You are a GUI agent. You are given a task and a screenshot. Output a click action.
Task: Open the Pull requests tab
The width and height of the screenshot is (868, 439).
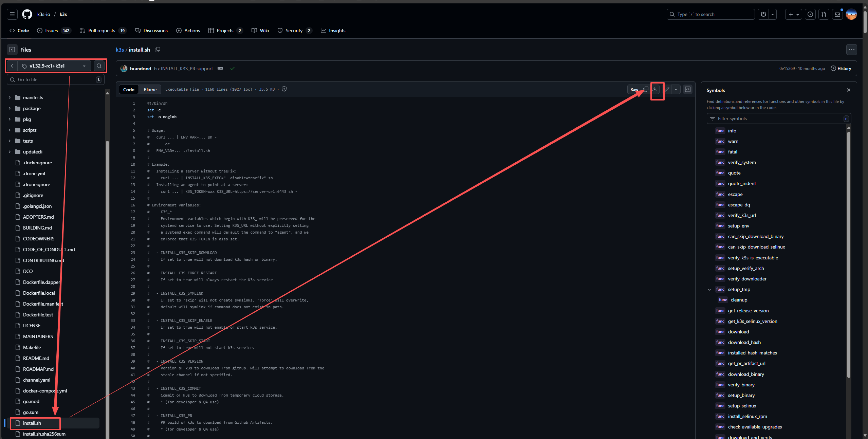[101, 31]
